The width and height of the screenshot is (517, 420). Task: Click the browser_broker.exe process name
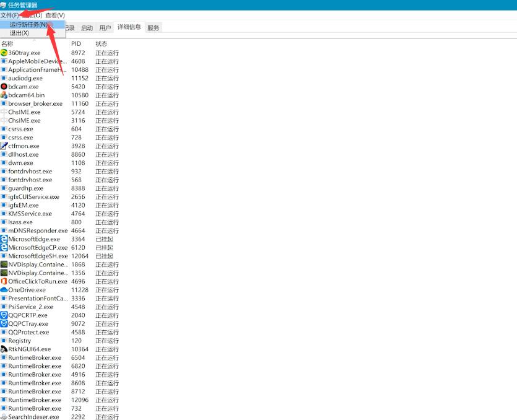(35, 103)
